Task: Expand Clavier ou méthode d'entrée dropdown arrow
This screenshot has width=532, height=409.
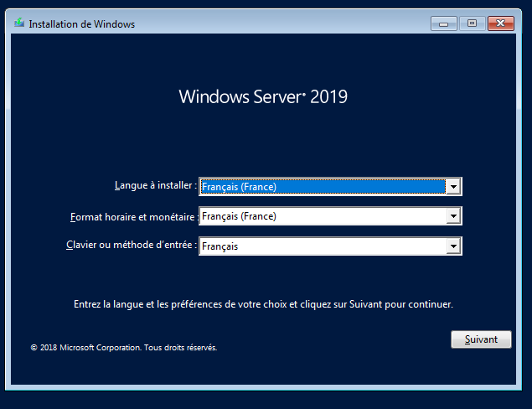Action: (x=453, y=246)
